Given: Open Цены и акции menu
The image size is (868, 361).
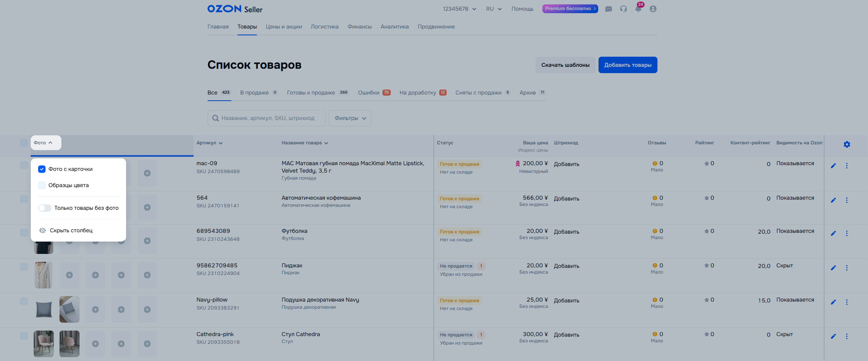Looking at the screenshot, I should (x=284, y=27).
